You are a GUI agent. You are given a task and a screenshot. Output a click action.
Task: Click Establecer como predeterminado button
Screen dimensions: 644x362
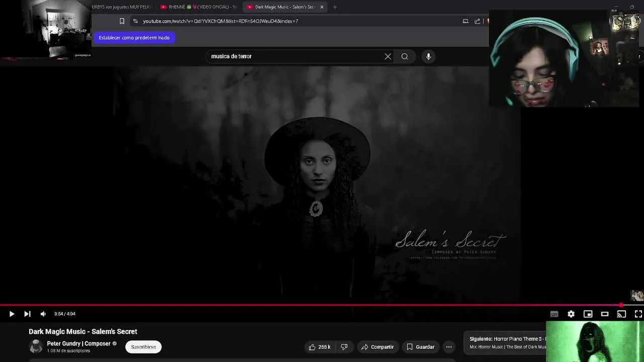pos(134,38)
